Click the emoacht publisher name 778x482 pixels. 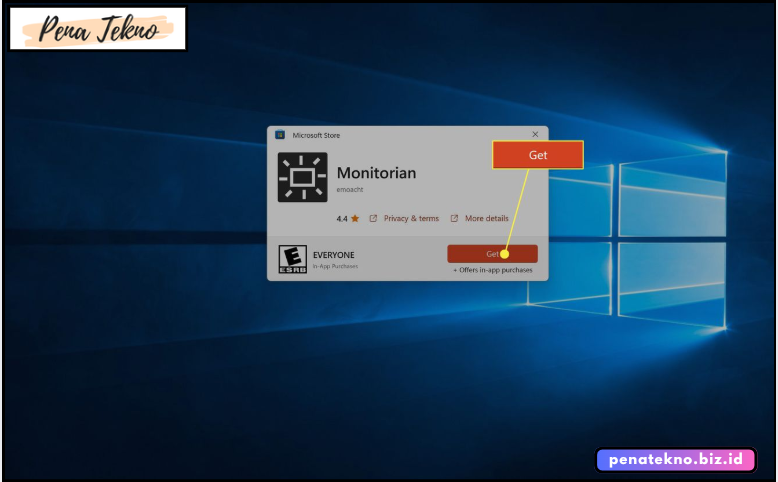click(350, 190)
